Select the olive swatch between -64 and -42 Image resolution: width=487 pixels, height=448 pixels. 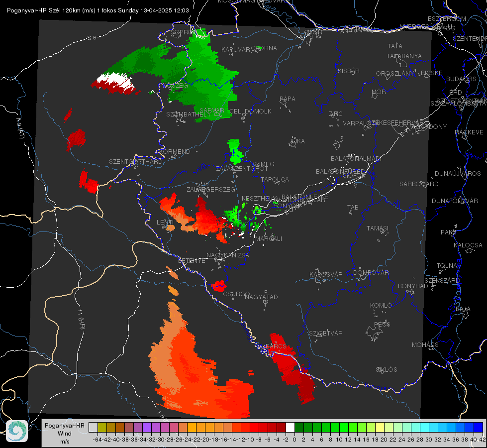tap(102, 427)
